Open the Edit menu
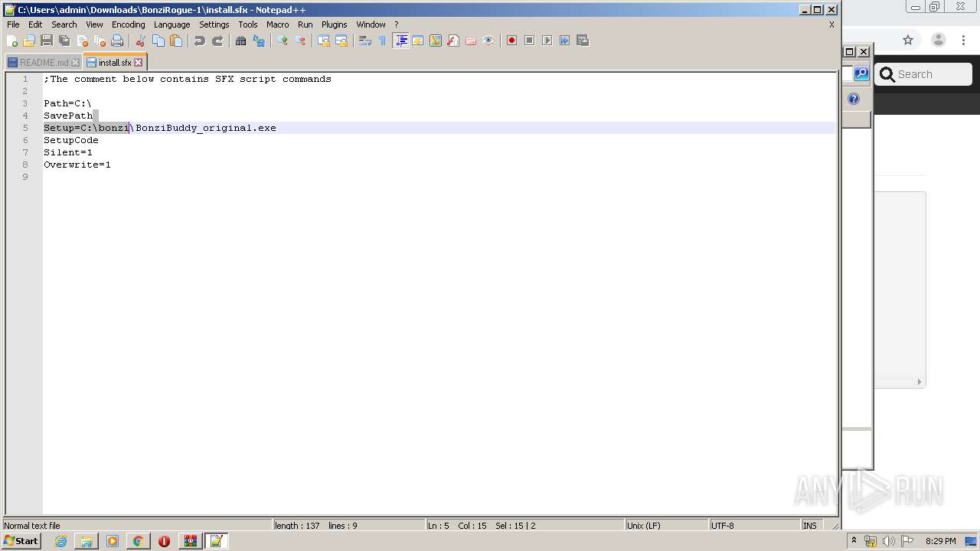 [35, 24]
